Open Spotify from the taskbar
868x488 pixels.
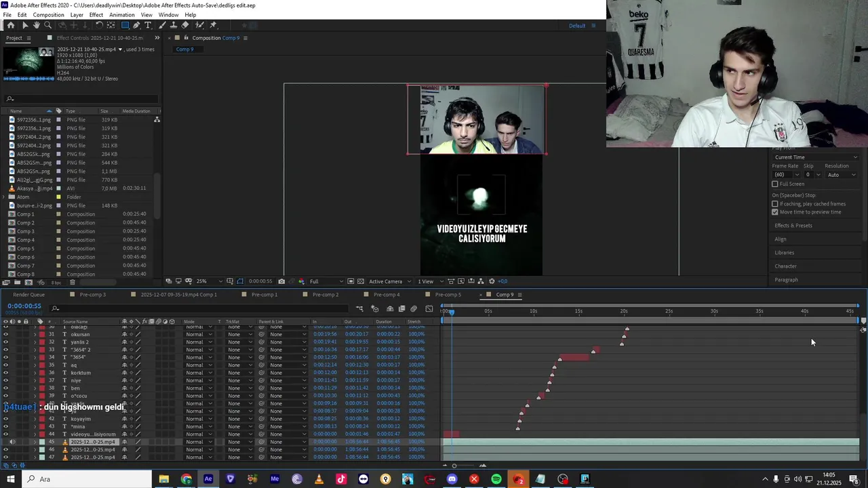pyautogui.click(x=496, y=479)
